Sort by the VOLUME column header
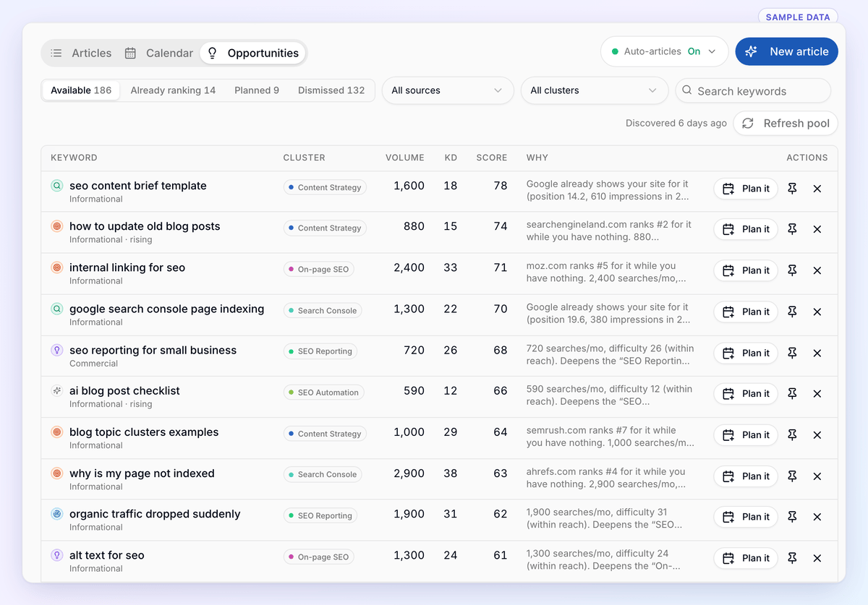The image size is (868, 605). 405,158
